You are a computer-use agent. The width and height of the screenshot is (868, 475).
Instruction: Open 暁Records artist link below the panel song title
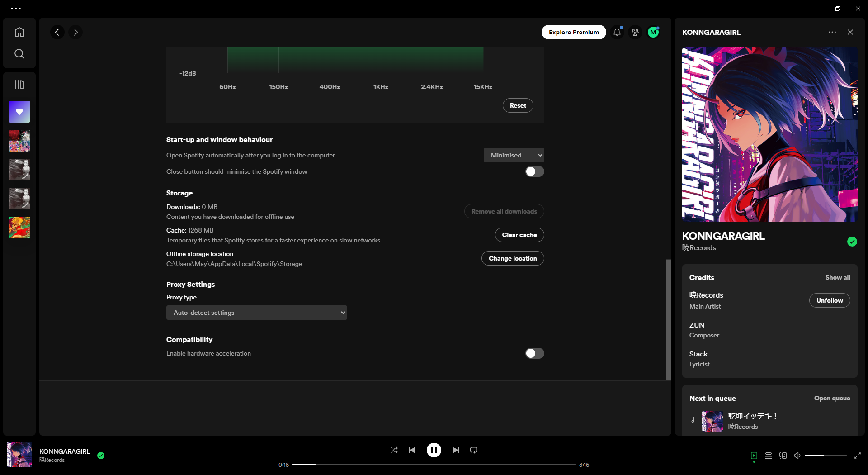699,248
